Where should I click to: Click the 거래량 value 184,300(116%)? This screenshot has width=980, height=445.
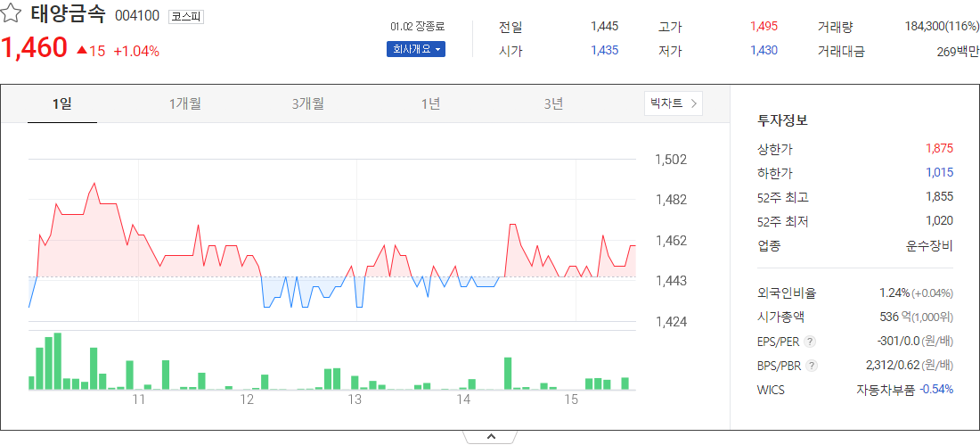click(x=942, y=26)
